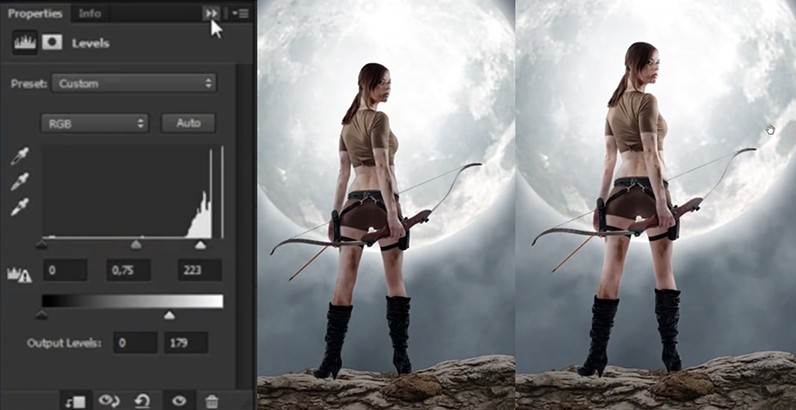Click the Levels title text

pos(91,43)
